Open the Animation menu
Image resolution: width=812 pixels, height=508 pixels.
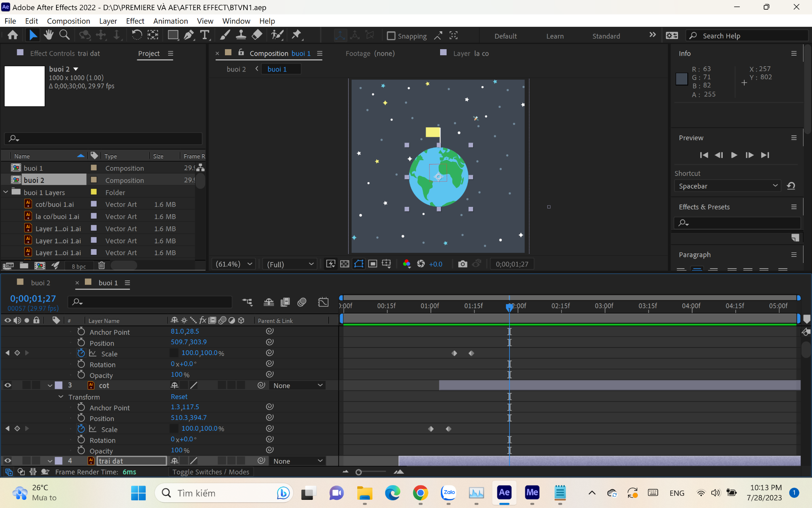(171, 21)
